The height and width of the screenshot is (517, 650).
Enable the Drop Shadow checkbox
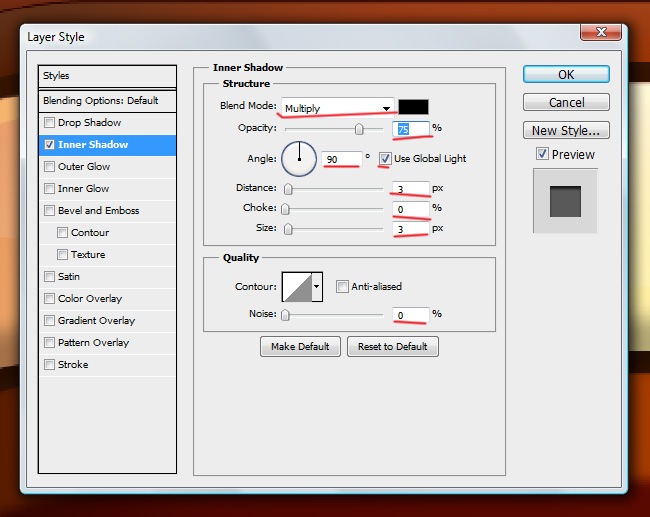[x=49, y=123]
